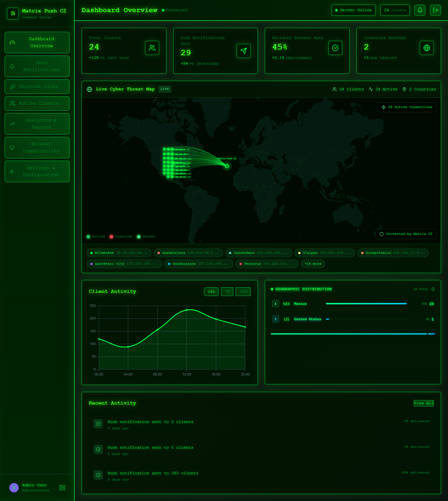This screenshot has height=501, width=448.
Task: Select the Cuauhtémoc client chip
Action: point(259,253)
